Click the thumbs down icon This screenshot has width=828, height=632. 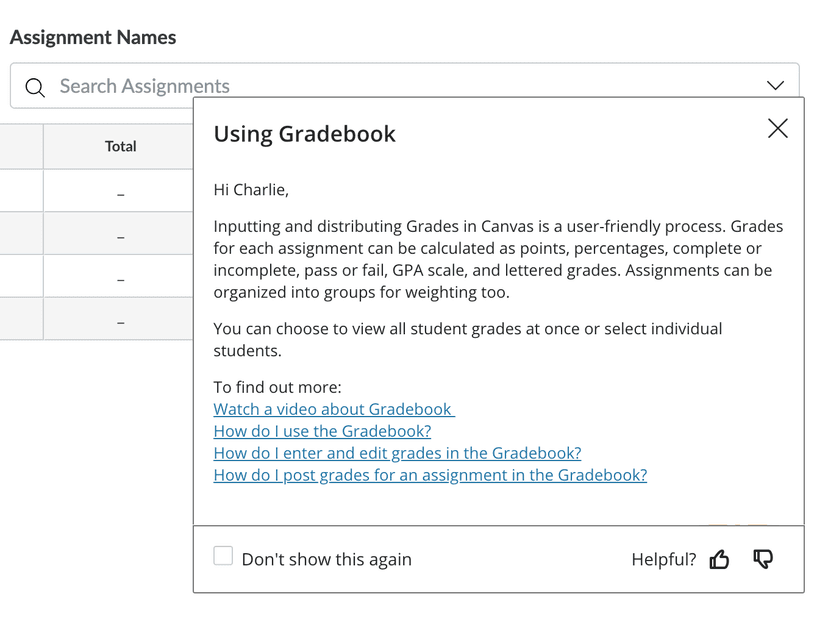[763, 559]
